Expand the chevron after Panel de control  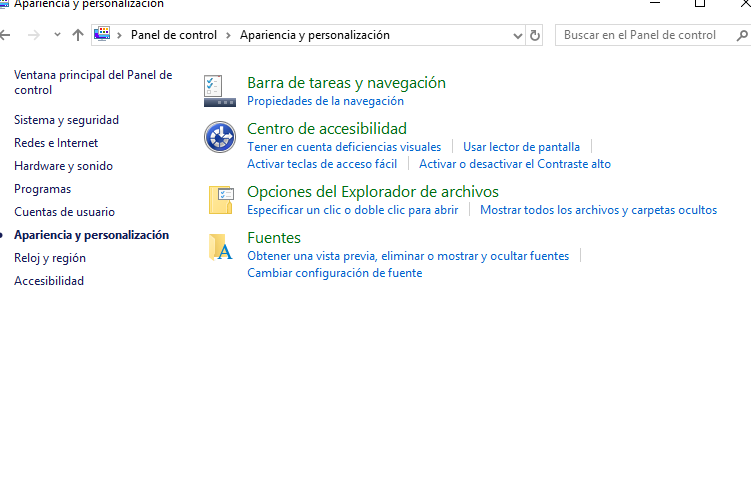coord(228,35)
